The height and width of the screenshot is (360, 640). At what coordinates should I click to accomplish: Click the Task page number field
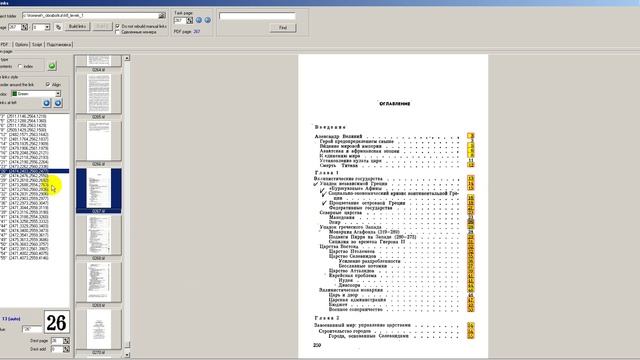[180, 20]
